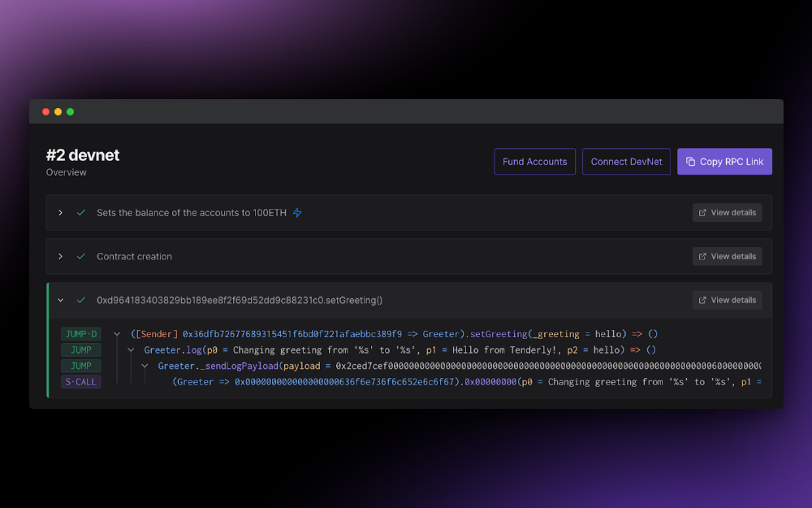Click the View details icon on Contract creation row
The image size is (812, 508).
[x=702, y=255]
